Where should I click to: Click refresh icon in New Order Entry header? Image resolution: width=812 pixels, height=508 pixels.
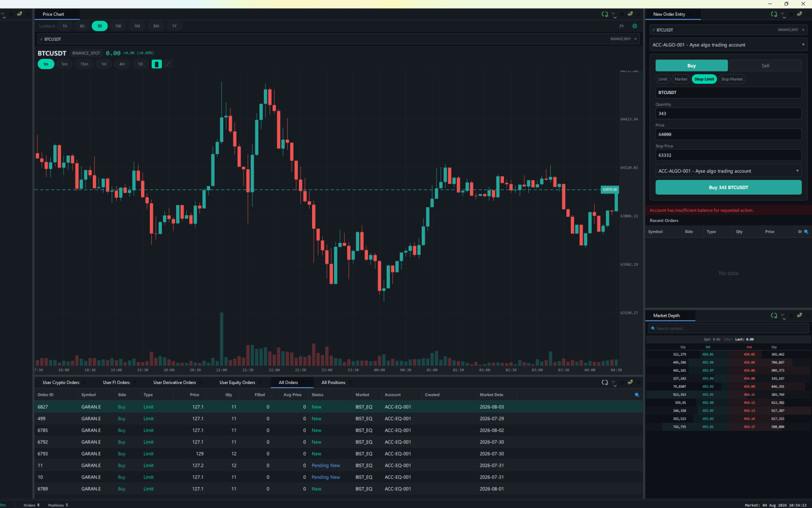(x=774, y=14)
